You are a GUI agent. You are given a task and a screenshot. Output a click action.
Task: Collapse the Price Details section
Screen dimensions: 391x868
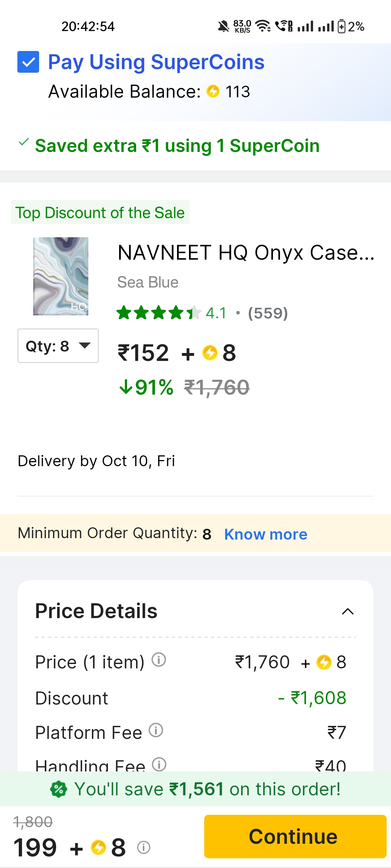click(x=348, y=611)
